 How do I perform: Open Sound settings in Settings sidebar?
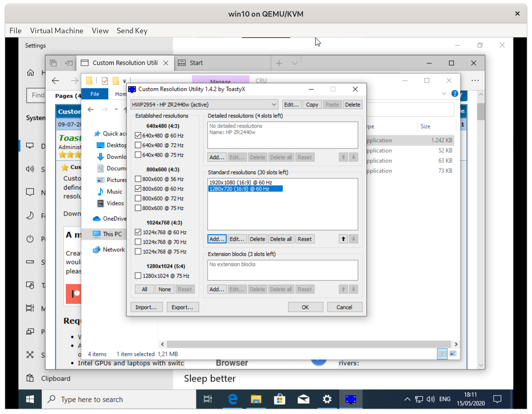pos(30,169)
